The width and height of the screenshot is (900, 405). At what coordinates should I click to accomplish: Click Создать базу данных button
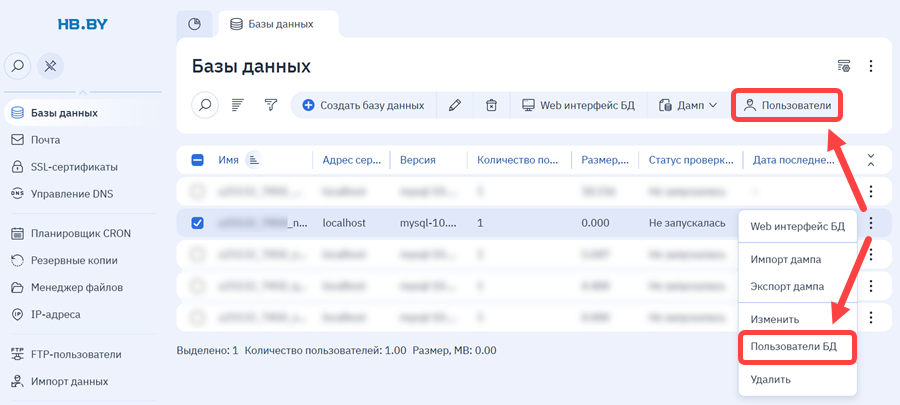pyautogui.click(x=363, y=106)
